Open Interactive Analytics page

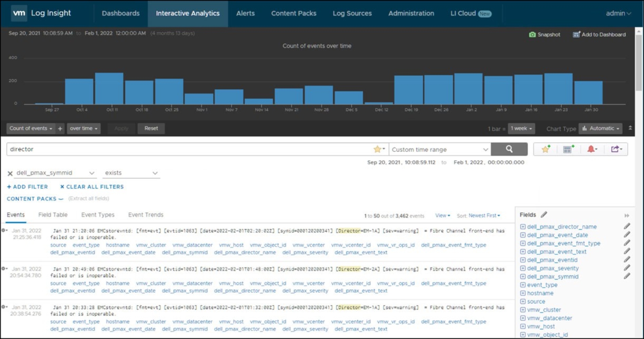point(188,13)
